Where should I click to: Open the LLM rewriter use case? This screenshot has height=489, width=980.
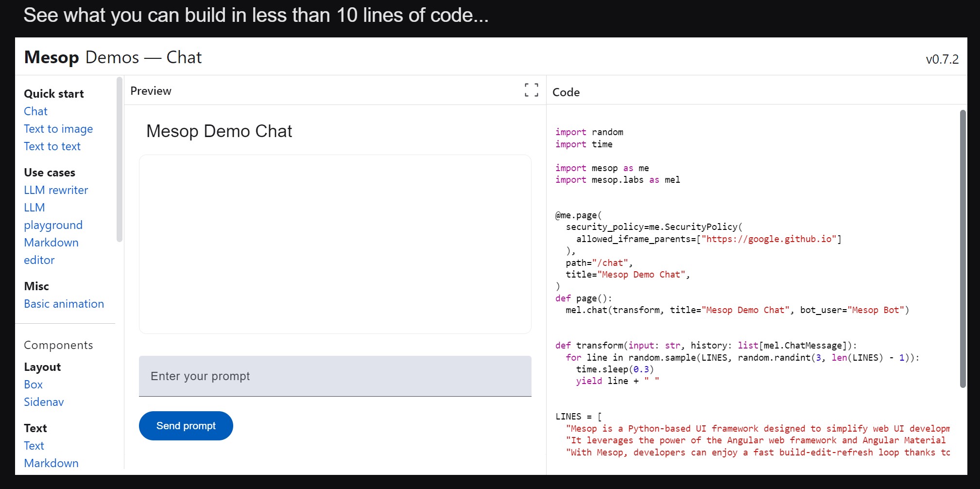tap(56, 190)
